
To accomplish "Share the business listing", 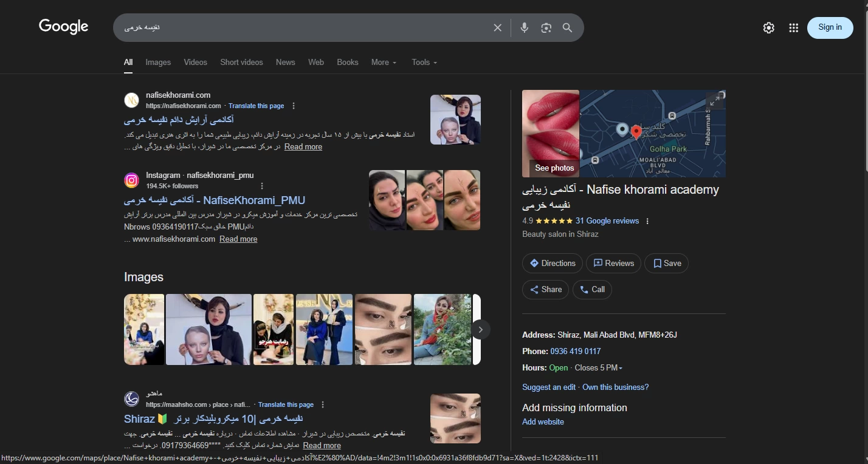I will (x=545, y=289).
